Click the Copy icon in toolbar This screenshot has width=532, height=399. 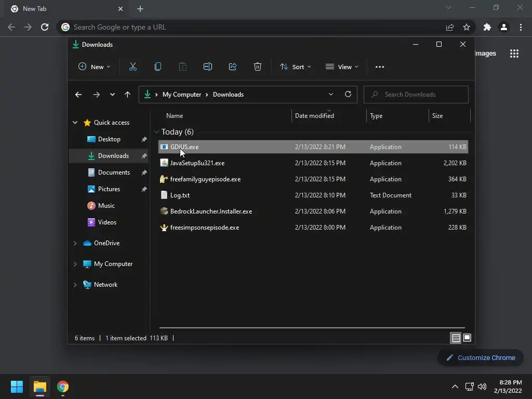click(158, 67)
